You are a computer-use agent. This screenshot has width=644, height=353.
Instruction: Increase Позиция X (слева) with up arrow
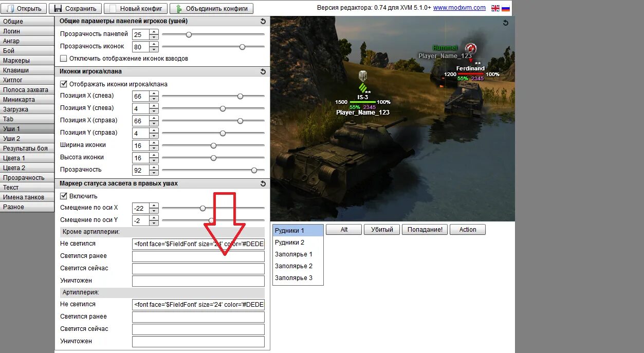154,94
